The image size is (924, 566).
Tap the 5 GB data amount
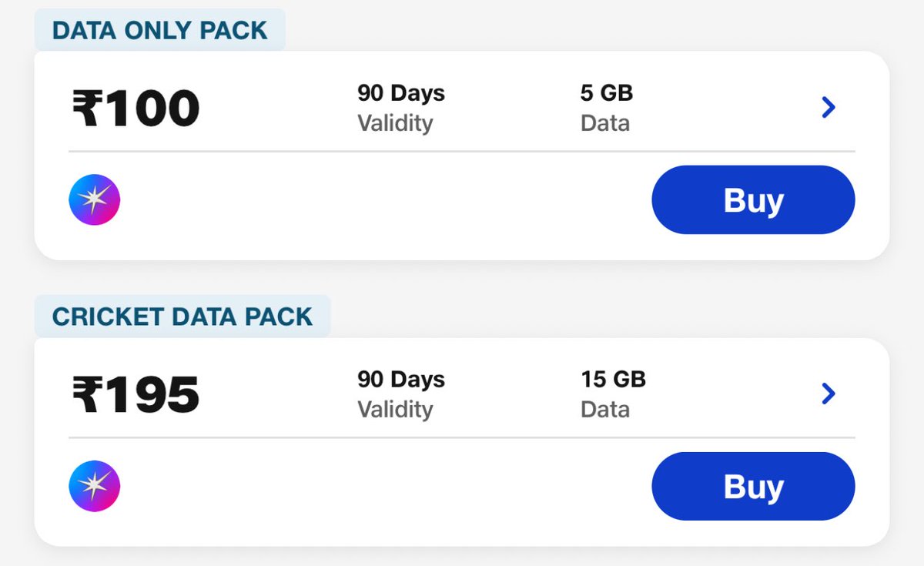pos(607,93)
